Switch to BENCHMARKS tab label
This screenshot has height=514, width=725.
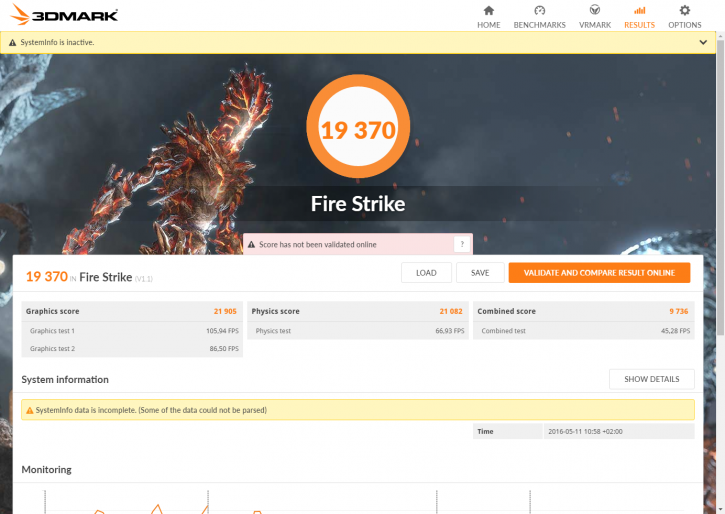540,25
